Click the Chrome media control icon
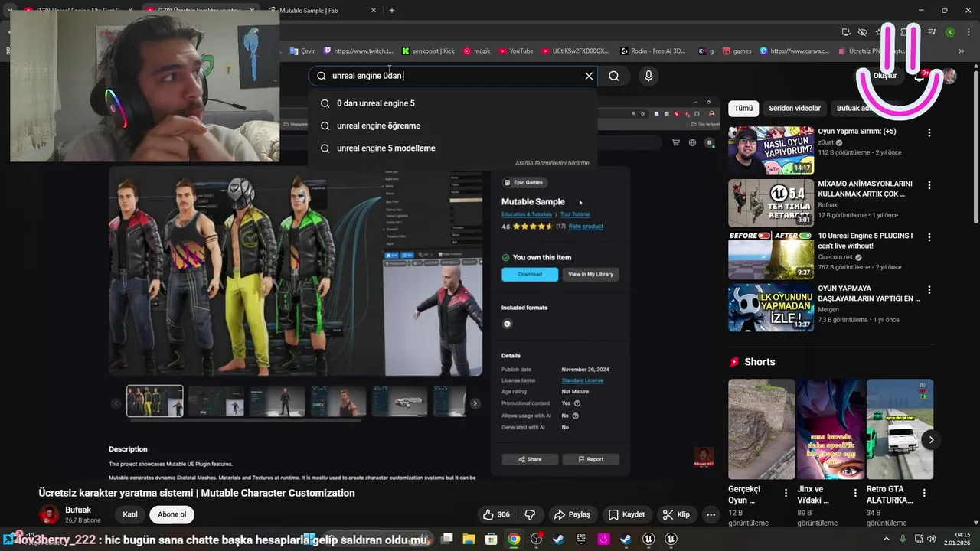 (x=933, y=32)
